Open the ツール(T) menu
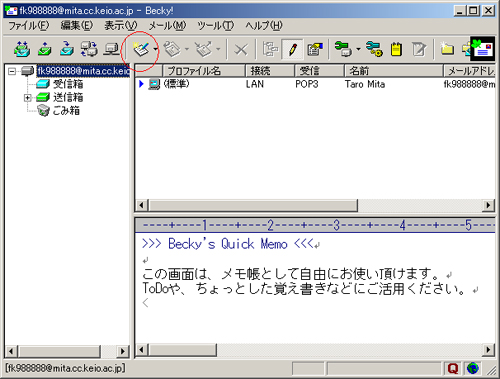Screen dimensions: 500x379 tap(216, 26)
